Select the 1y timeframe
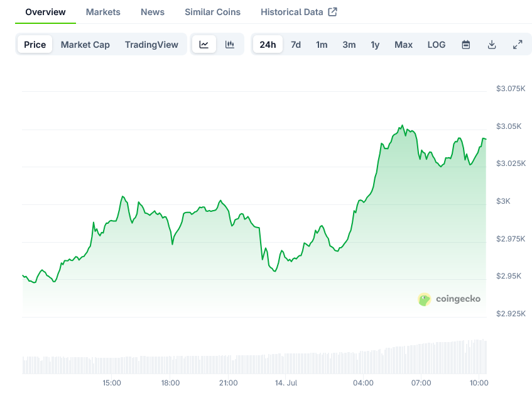 click(x=375, y=44)
